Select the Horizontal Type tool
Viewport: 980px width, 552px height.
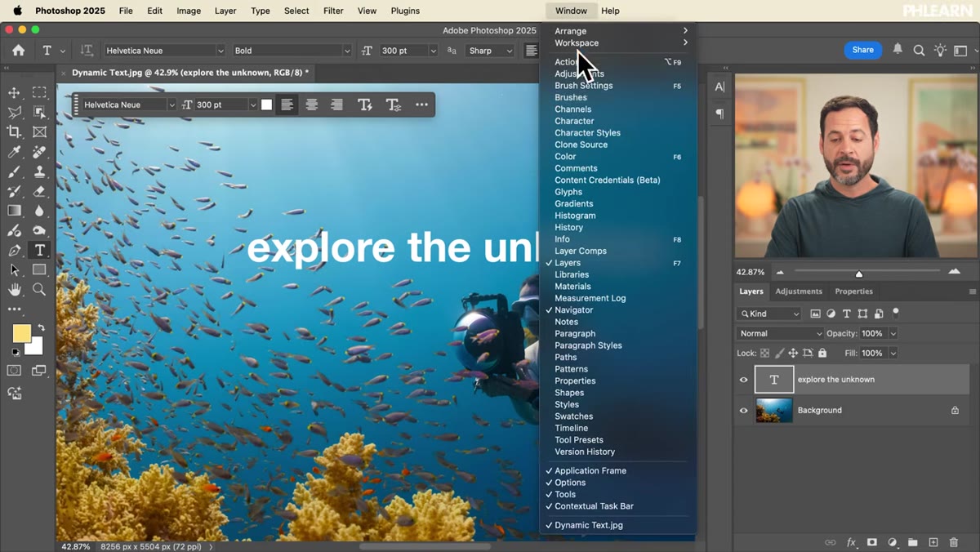coord(39,251)
